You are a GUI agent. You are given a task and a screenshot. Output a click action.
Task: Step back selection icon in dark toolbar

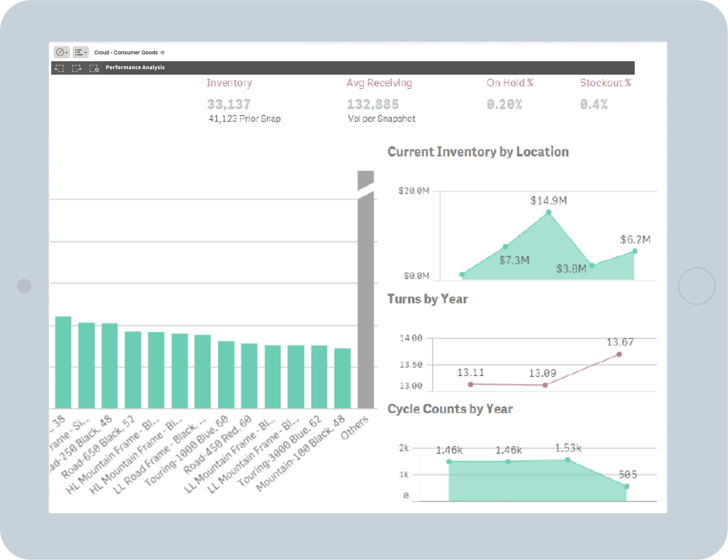click(x=59, y=68)
